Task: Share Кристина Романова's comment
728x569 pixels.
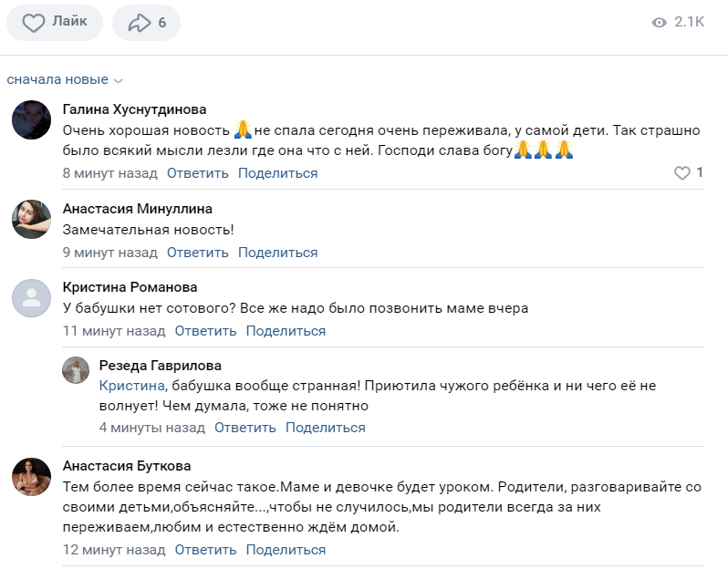Action: coord(286,331)
